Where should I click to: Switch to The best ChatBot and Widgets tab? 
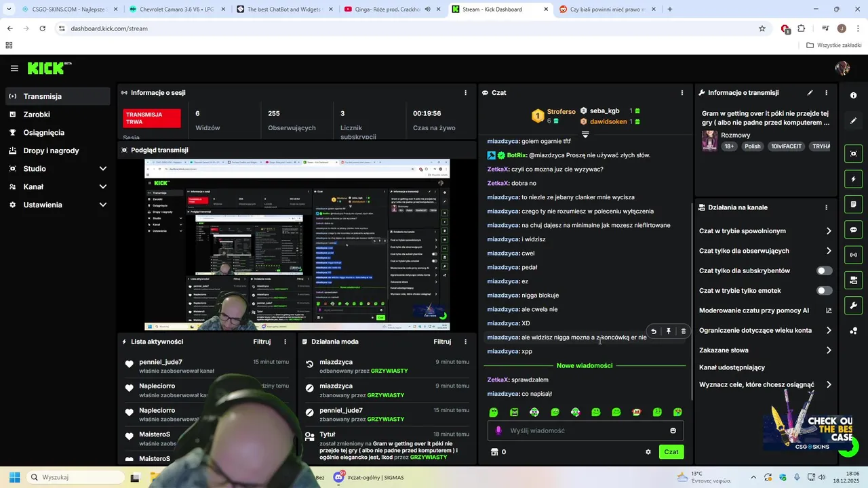point(284,9)
